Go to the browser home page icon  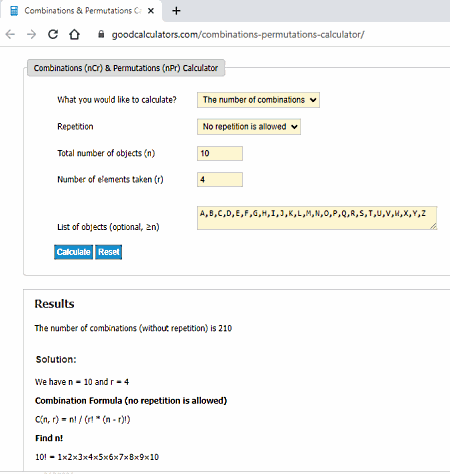click(x=74, y=34)
